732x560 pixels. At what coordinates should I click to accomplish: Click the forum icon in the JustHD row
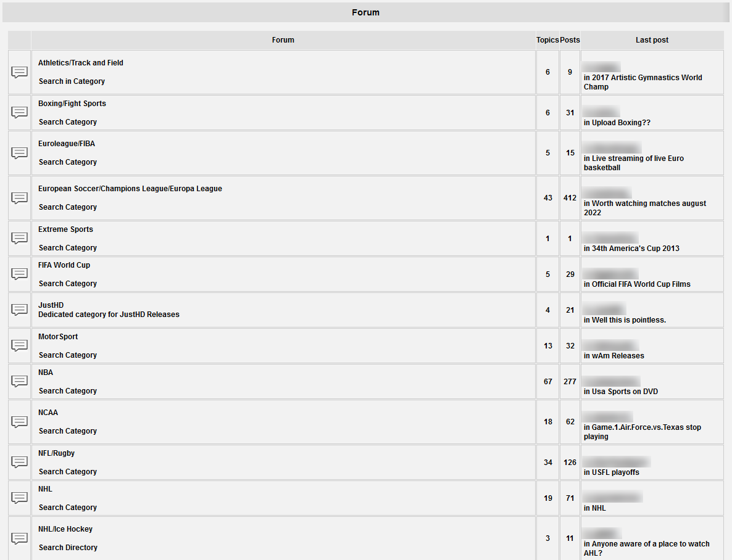point(20,310)
